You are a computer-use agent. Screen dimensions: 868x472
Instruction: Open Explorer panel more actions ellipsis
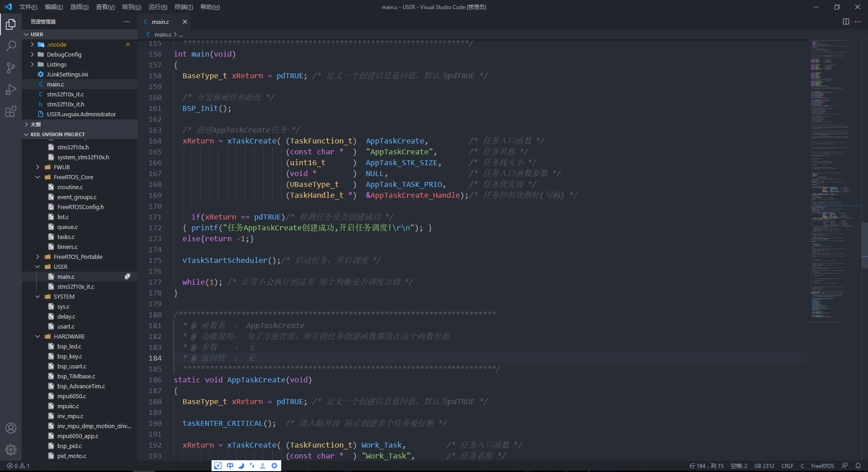[x=127, y=22]
